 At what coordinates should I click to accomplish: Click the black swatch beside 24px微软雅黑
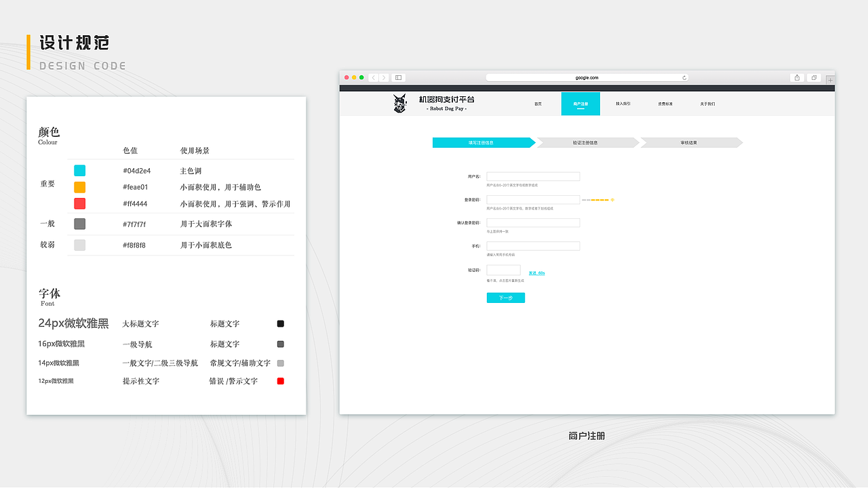tap(281, 324)
